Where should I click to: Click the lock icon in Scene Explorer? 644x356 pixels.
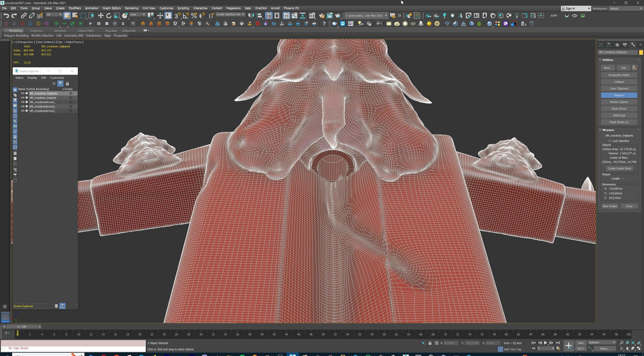click(x=67, y=83)
